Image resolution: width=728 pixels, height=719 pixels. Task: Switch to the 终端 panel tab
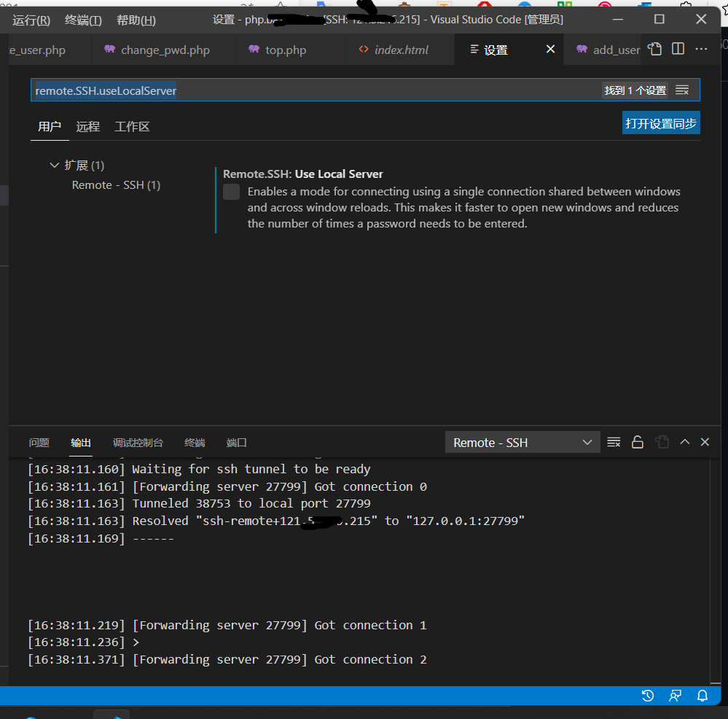pyautogui.click(x=194, y=442)
